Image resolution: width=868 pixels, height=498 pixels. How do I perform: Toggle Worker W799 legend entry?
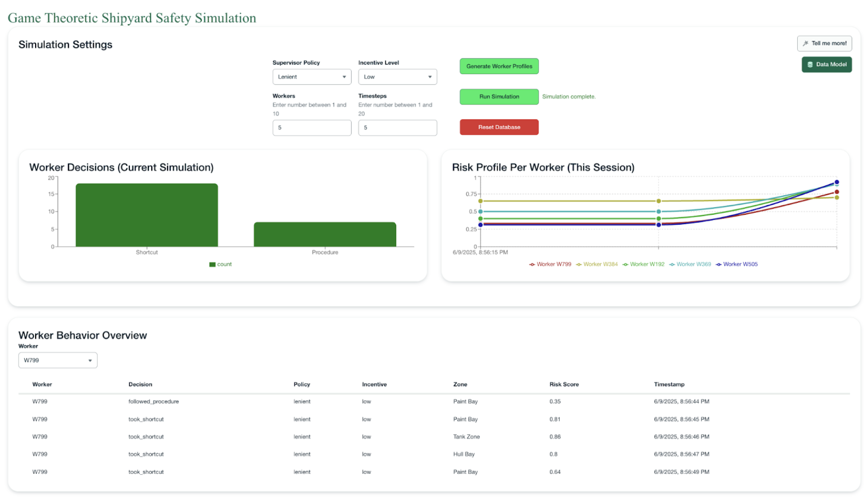tap(550, 265)
